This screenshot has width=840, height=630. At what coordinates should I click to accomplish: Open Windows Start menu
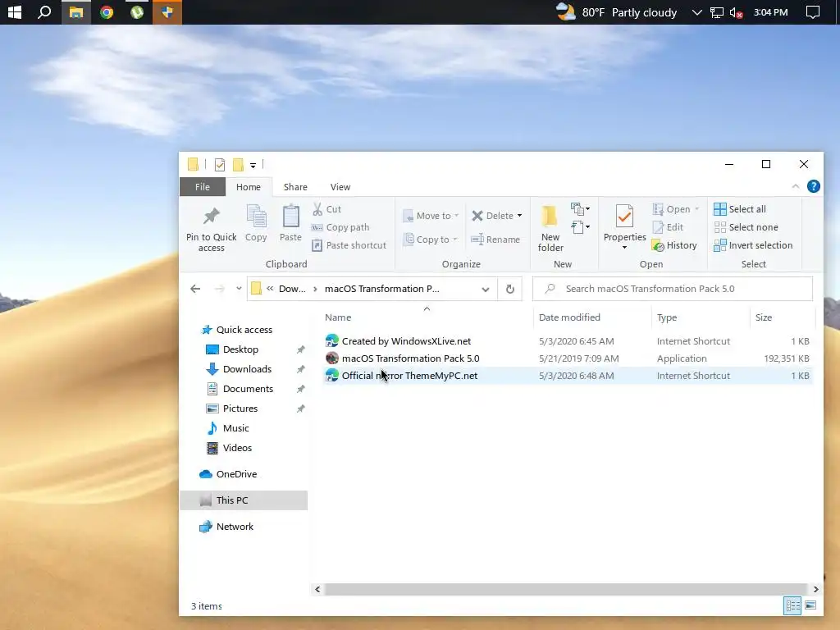[15, 11]
